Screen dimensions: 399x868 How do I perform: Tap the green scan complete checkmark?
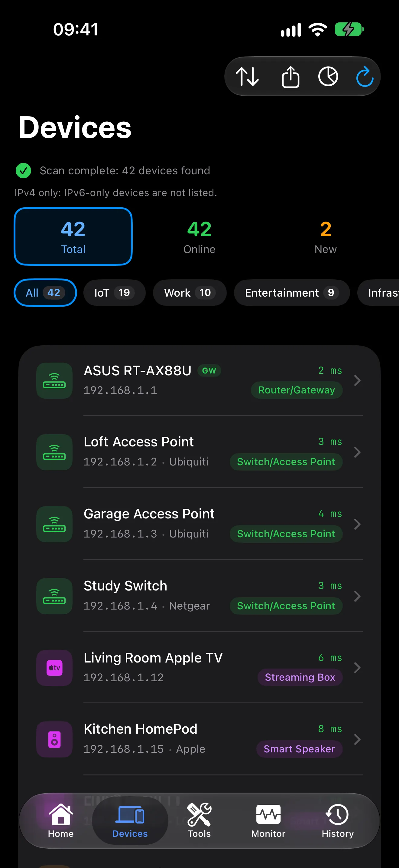(x=24, y=170)
